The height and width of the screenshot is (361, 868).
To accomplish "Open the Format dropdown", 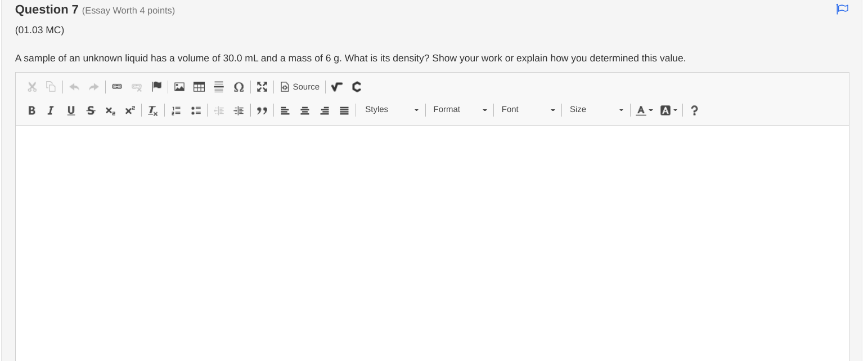I will pyautogui.click(x=460, y=110).
